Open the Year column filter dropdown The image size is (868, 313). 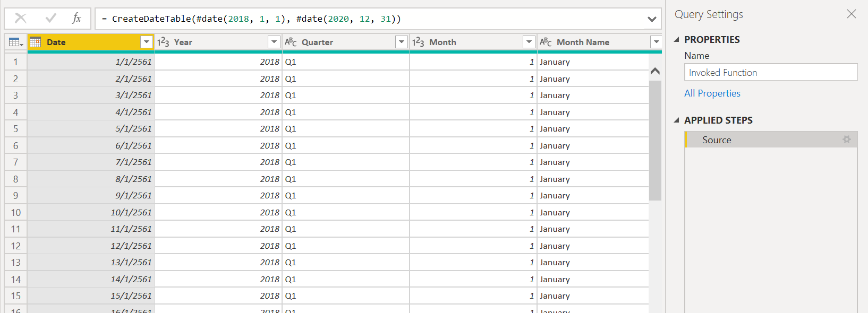(x=274, y=42)
